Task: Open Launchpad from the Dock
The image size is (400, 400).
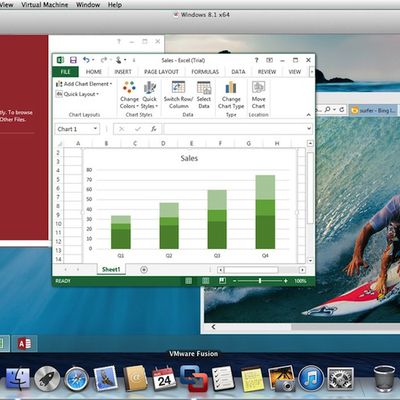Action: (47, 379)
